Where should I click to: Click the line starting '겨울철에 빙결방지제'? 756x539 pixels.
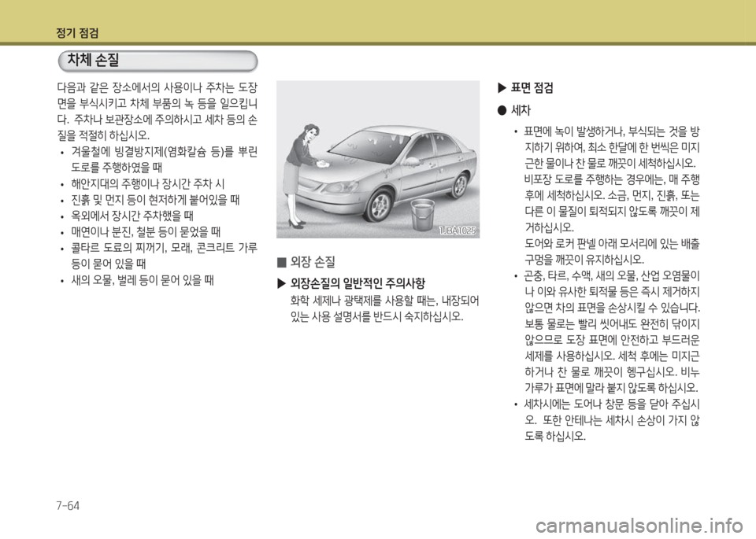[164, 152]
